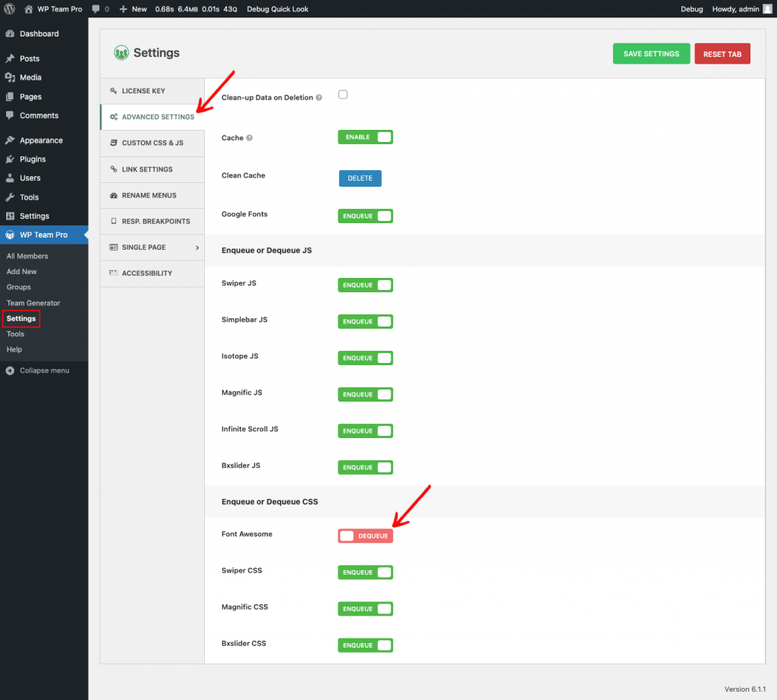This screenshot has width=777, height=700.
Task: Open Team Generator submenu link
Action: [x=33, y=303]
